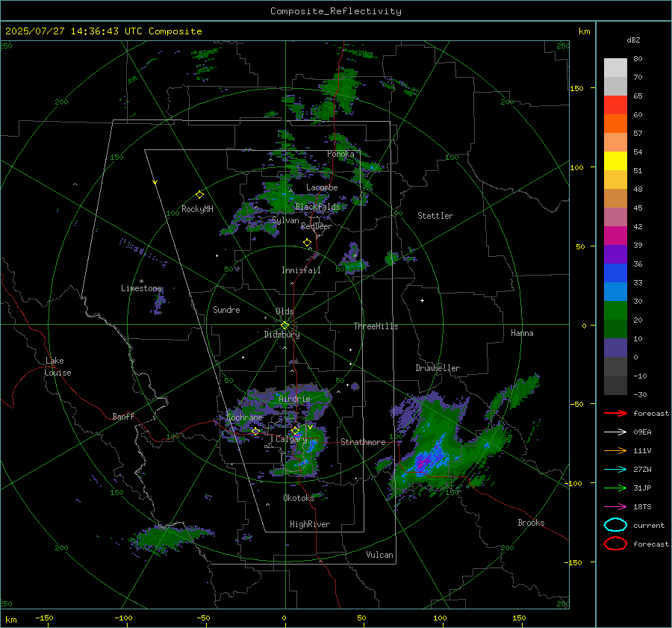Screen dimensions: 672x628
Task: Click the Didsbury city label
Action: tap(282, 335)
